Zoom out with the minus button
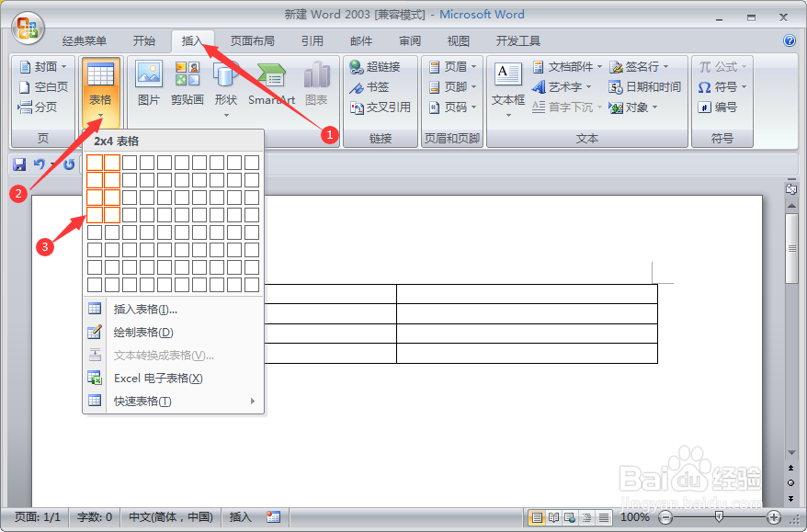Screen dimensions: 807x532 tap(665, 517)
